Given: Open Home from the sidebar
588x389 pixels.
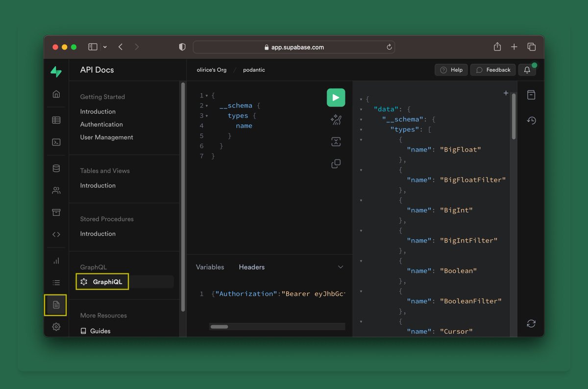Looking at the screenshot, I should tap(56, 94).
